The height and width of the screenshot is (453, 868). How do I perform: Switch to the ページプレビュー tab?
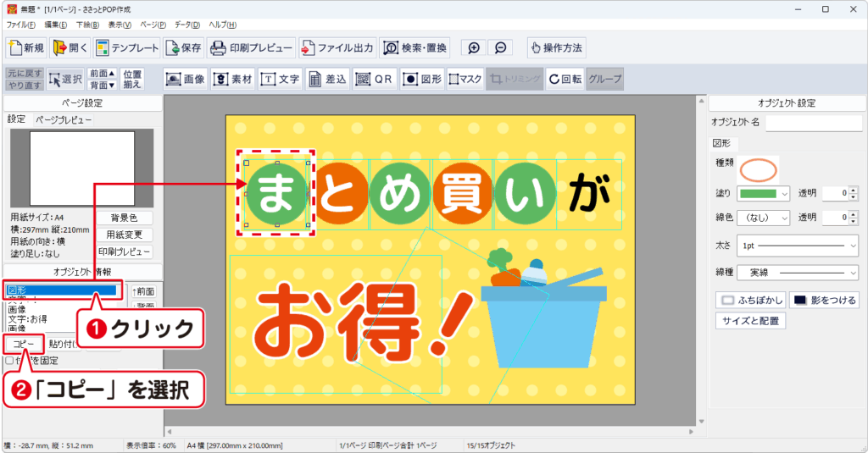(64, 120)
